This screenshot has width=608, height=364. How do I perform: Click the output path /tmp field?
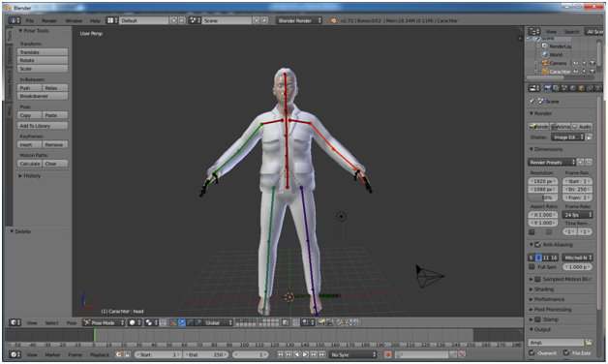coord(556,343)
